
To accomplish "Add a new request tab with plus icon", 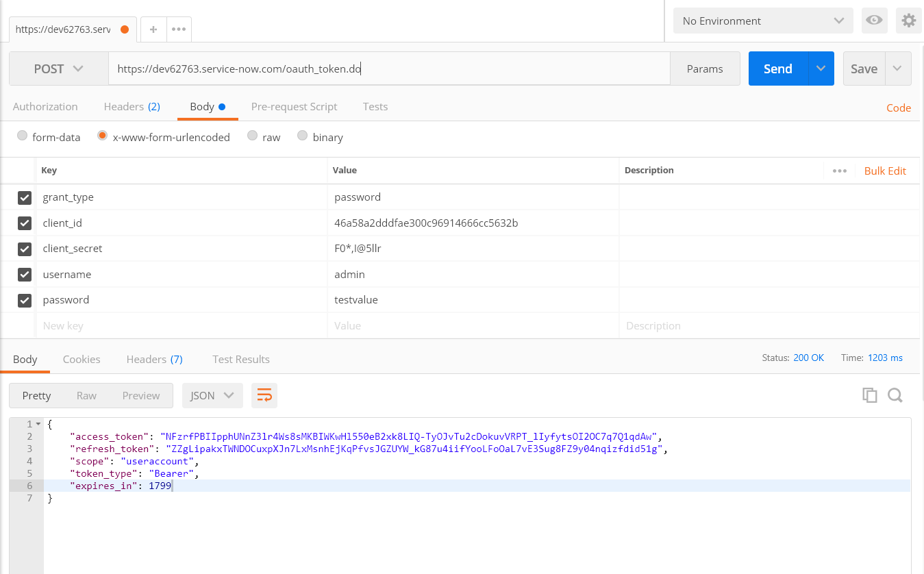I will (153, 29).
